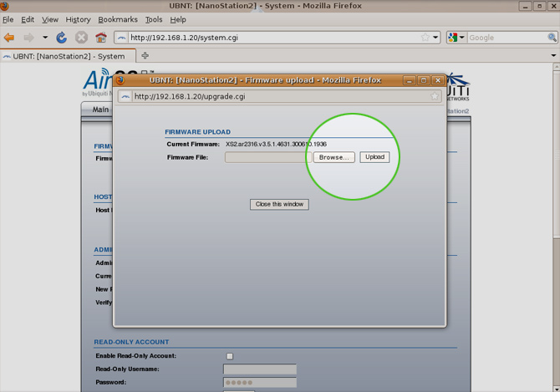The height and width of the screenshot is (392, 560).
Task: Toggle Enable Read-Only Account checkbox
Action: pos(230,356)
